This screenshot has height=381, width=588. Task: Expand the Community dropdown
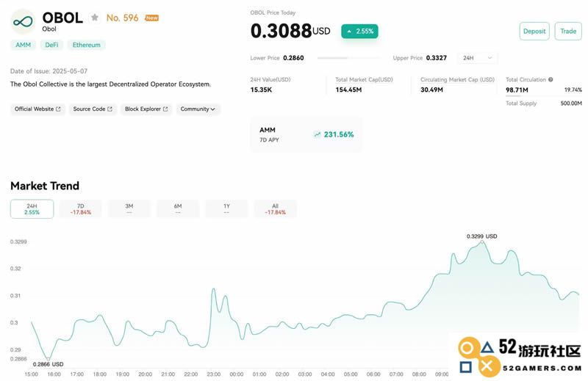198,109
